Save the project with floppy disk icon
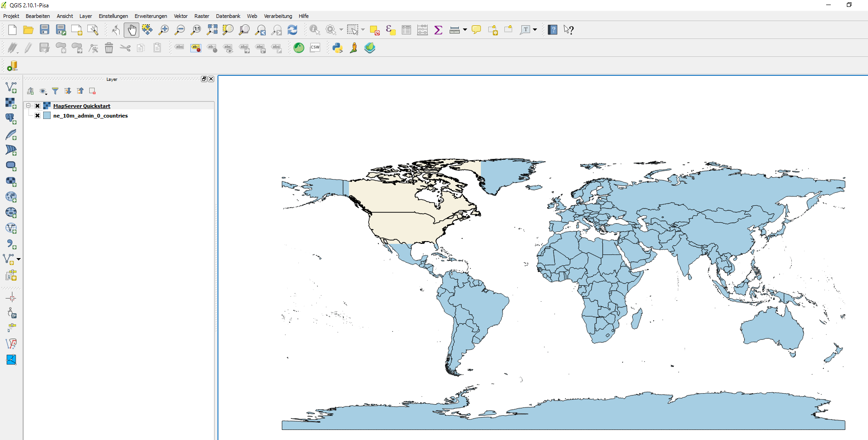 [45, 30]
